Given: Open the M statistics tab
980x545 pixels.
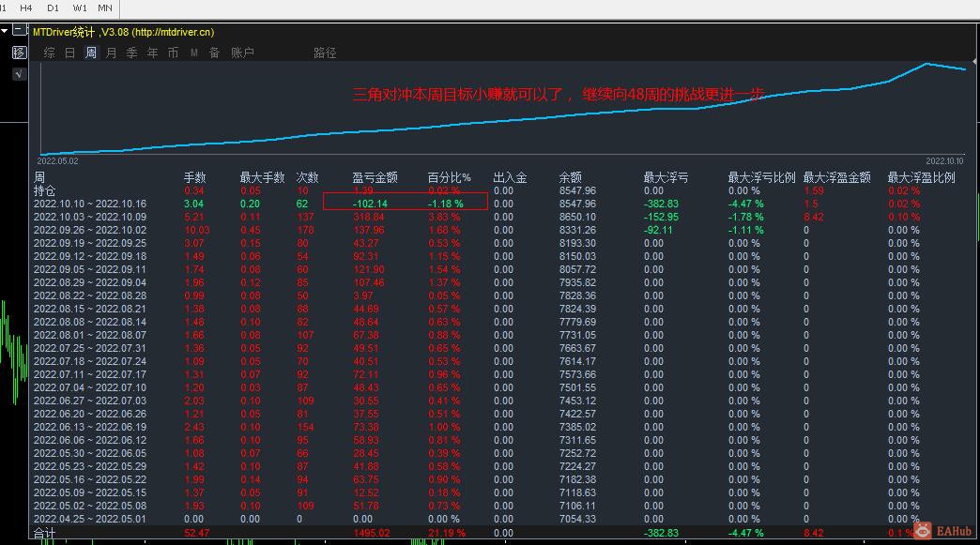Looking at the screenshot, I should coord(193,53).
